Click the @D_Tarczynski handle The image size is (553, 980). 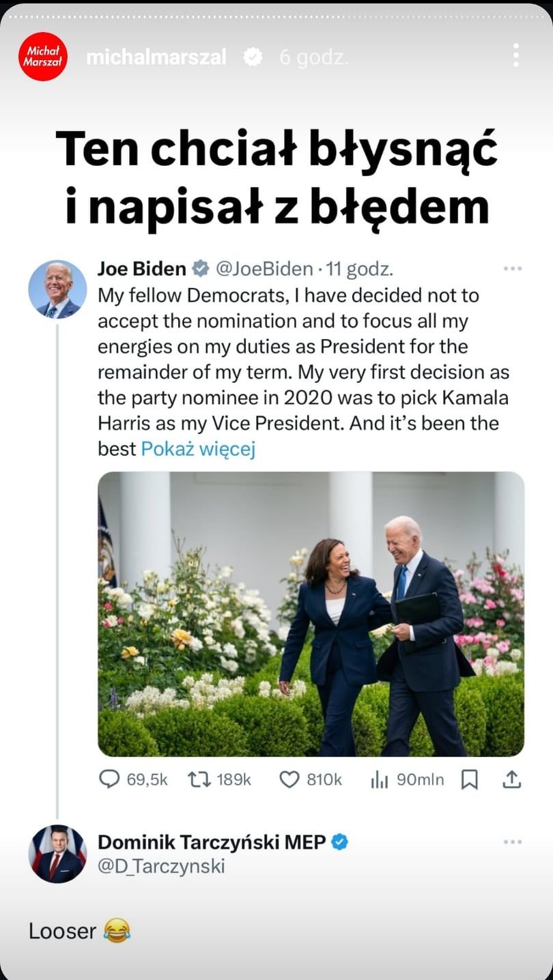161,867
